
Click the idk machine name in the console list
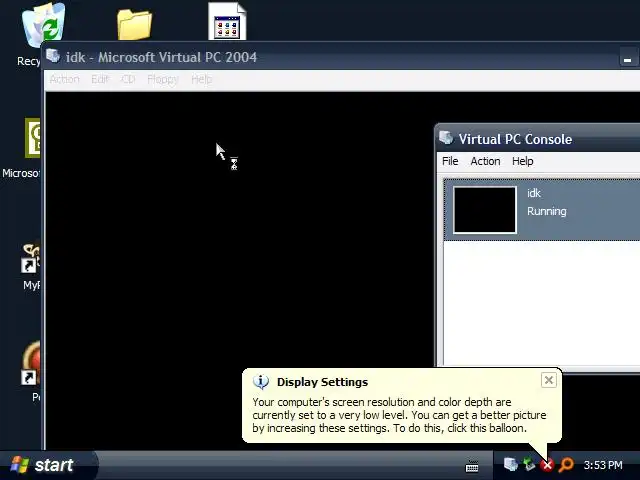[x=534, y=193]
